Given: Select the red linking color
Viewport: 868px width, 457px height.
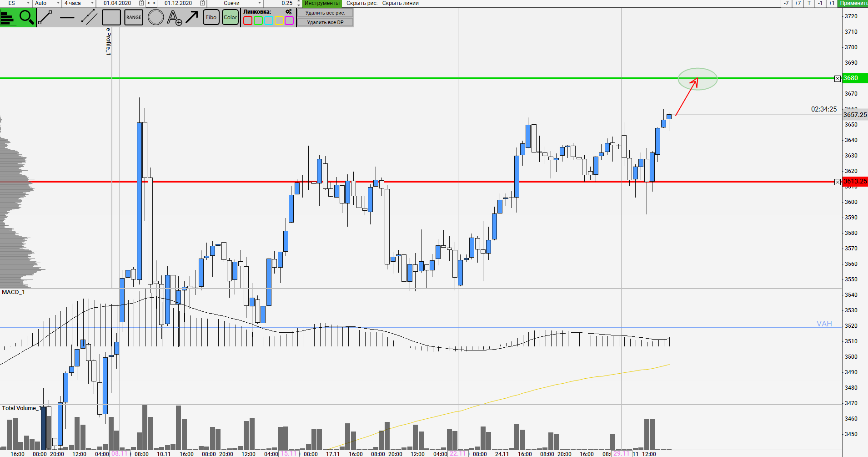Looking at the screenshot, I should pyautogui.click(x=248, y=20).
